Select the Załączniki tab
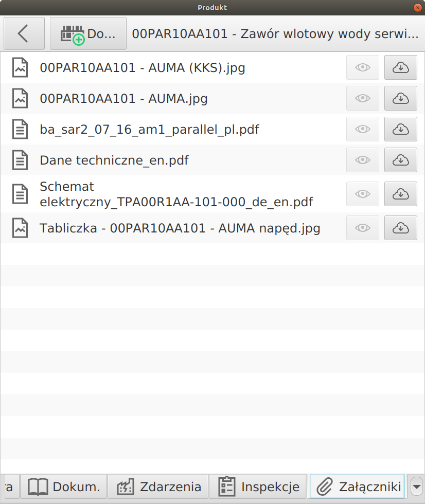Screen dimensions: 425x504 (x=357, y=486)
